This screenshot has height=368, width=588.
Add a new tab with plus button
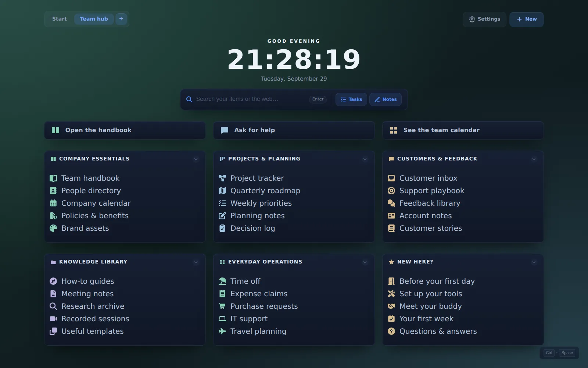121,19
